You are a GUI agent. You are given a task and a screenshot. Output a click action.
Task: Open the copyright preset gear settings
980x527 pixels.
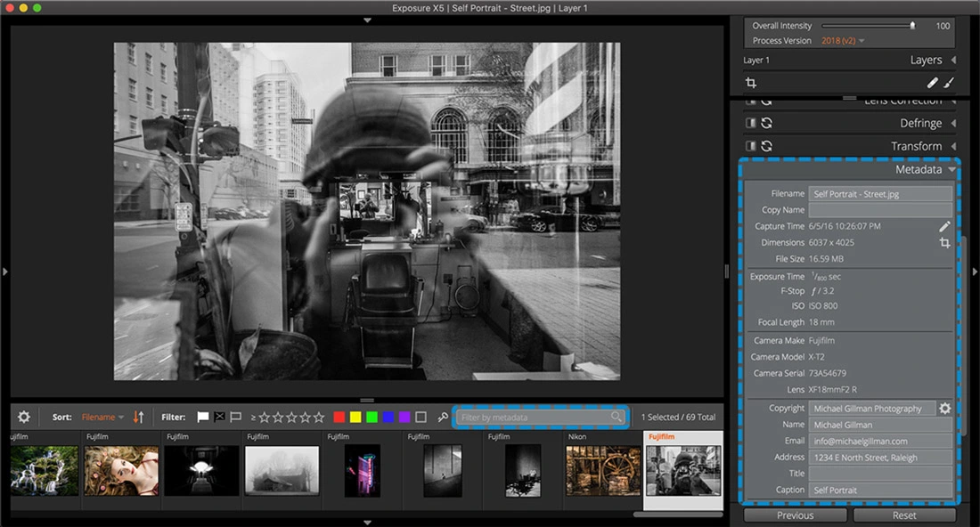(945, 409)
